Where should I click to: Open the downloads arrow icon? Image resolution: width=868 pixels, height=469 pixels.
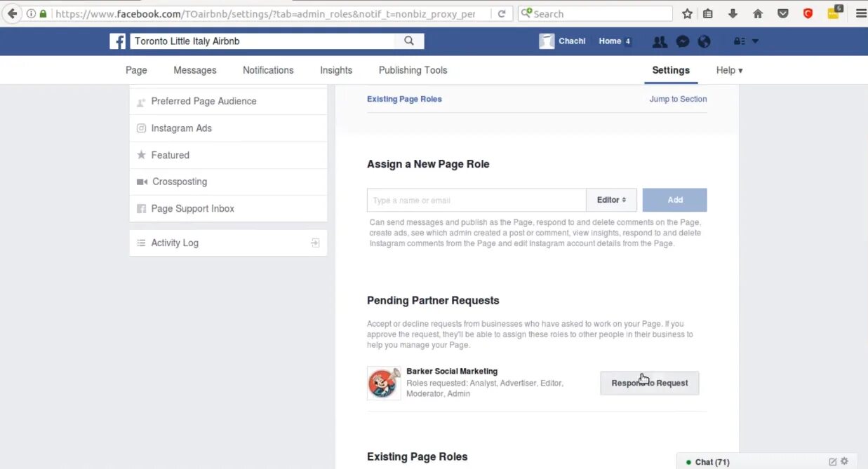[733, 13]
